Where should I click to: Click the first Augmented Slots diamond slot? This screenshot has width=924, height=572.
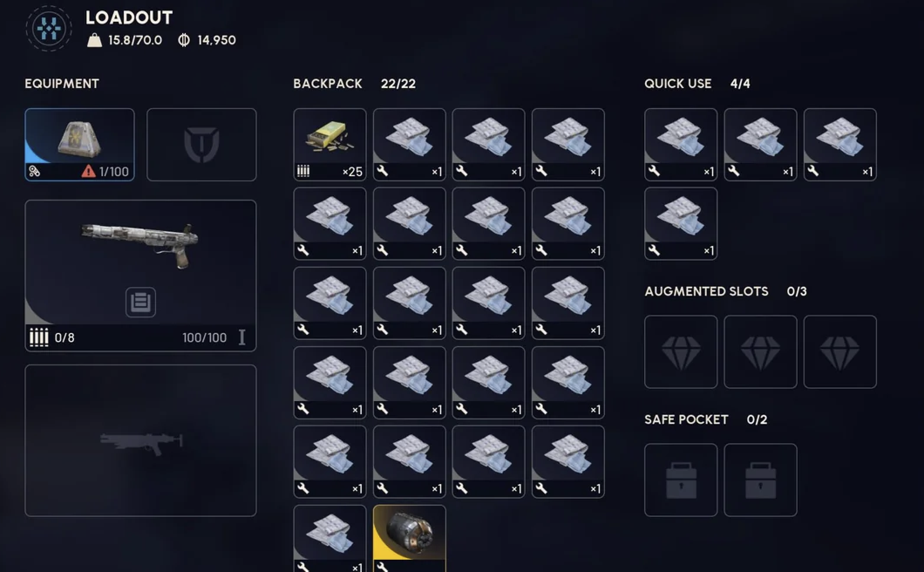pos(681,351)
